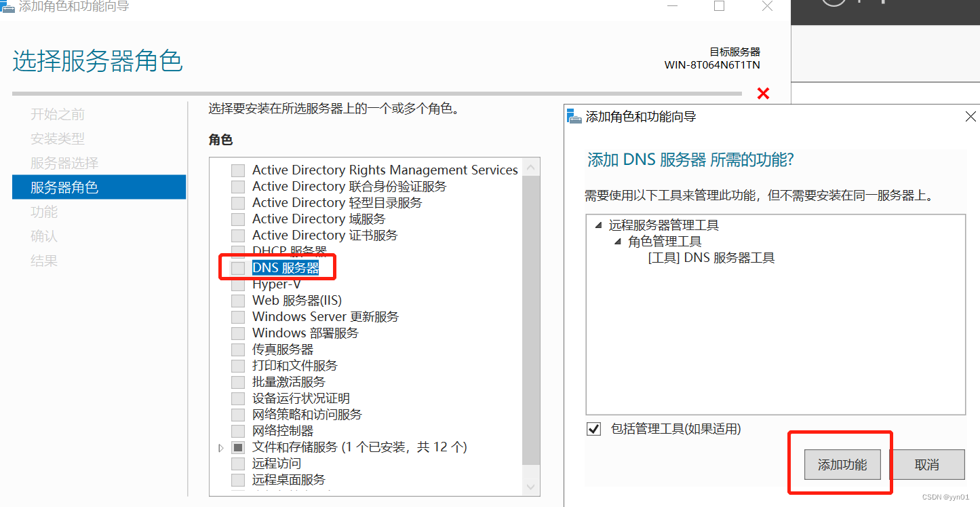Check Active Directory 证书服务 role
This screenshot has height=507, width=980.
(x=237, y=236)
